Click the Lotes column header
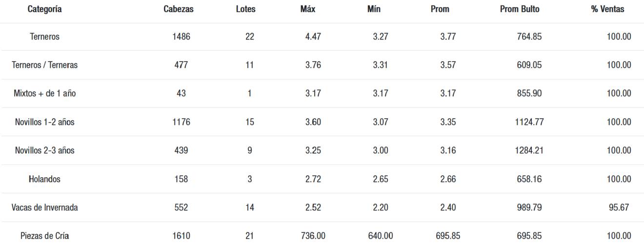The width and height of the screenshot is (644, 248). point(245,9)
